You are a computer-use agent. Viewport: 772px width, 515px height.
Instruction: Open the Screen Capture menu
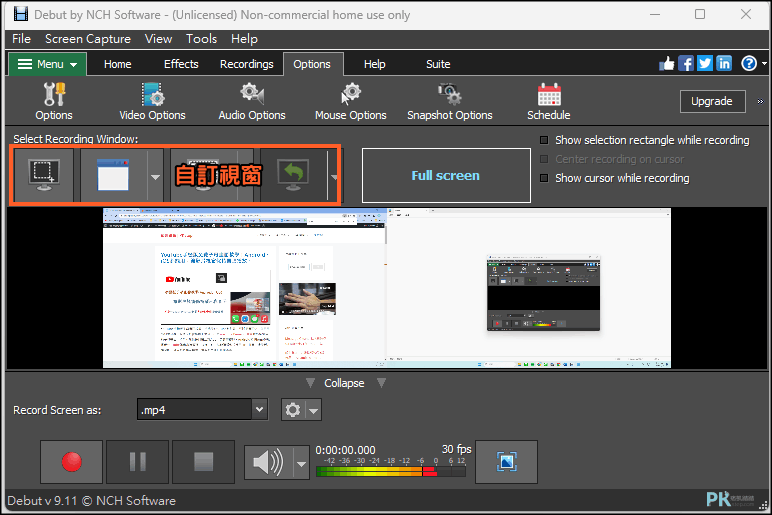(x=88, y=39)
